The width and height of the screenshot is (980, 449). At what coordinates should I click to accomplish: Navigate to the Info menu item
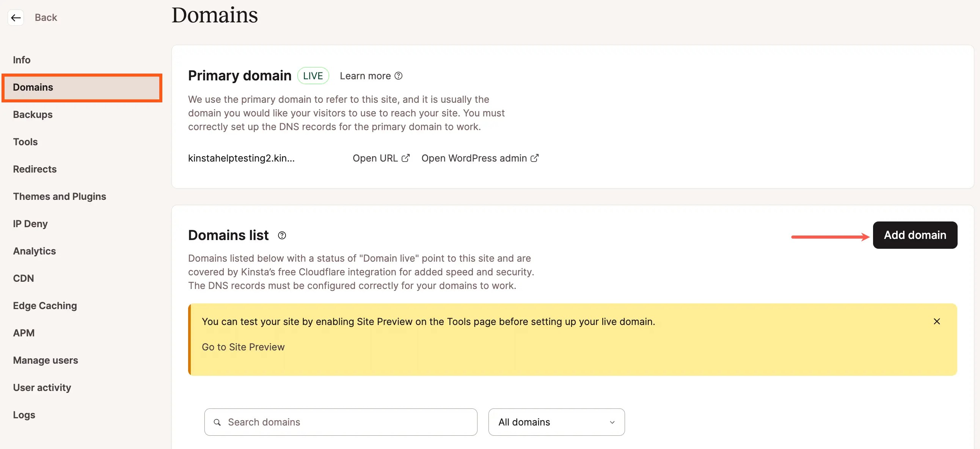[x=21, y=60]
